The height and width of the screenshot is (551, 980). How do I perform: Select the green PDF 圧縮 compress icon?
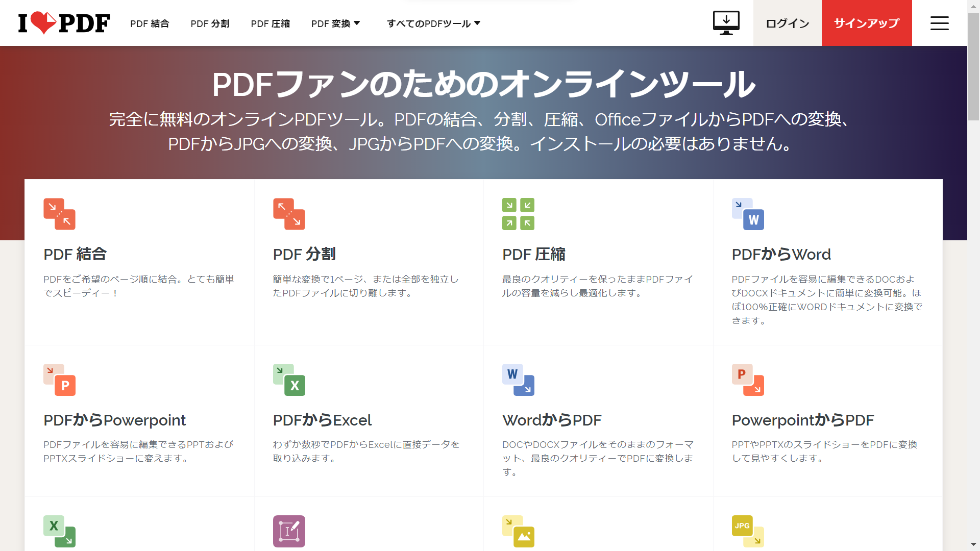coord(518,214)
